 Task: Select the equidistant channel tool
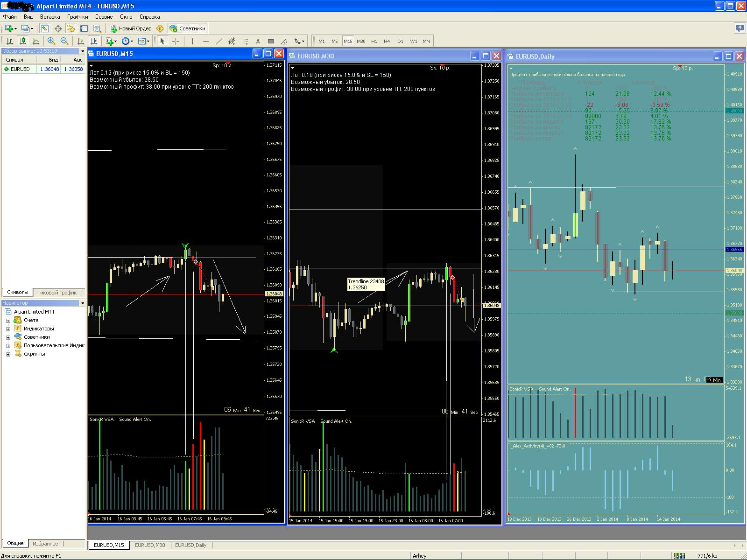(232, 41)
